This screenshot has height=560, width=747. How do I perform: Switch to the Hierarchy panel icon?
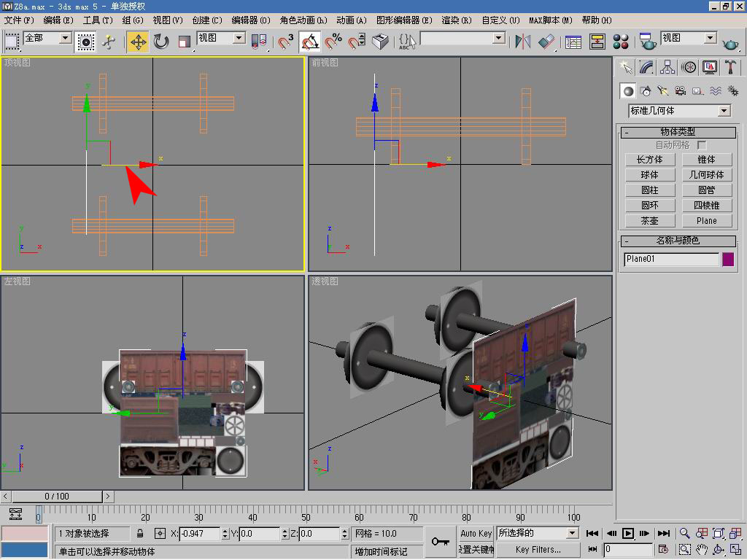(667, 67)
